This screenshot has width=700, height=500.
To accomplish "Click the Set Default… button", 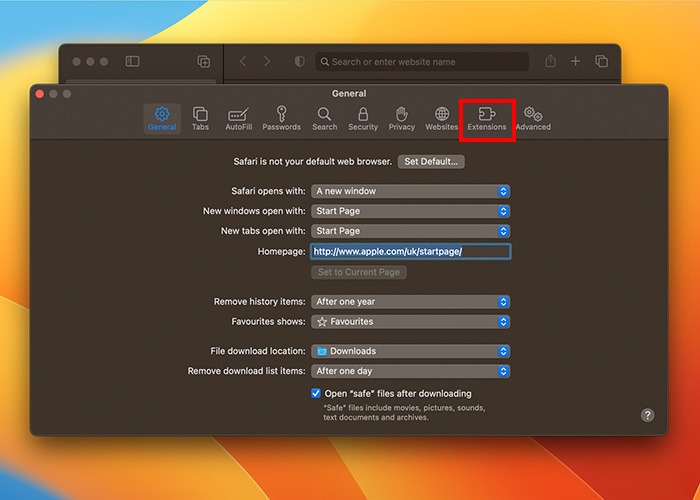I will tap(431, 162).
